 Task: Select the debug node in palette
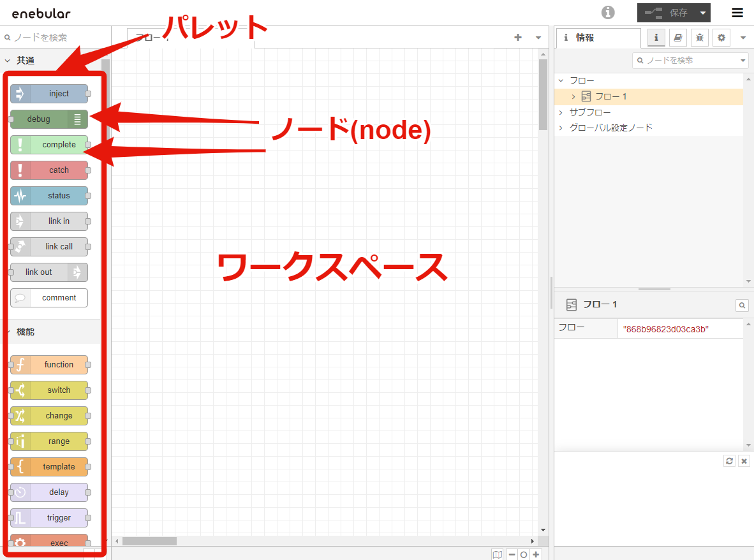(49, 119)
